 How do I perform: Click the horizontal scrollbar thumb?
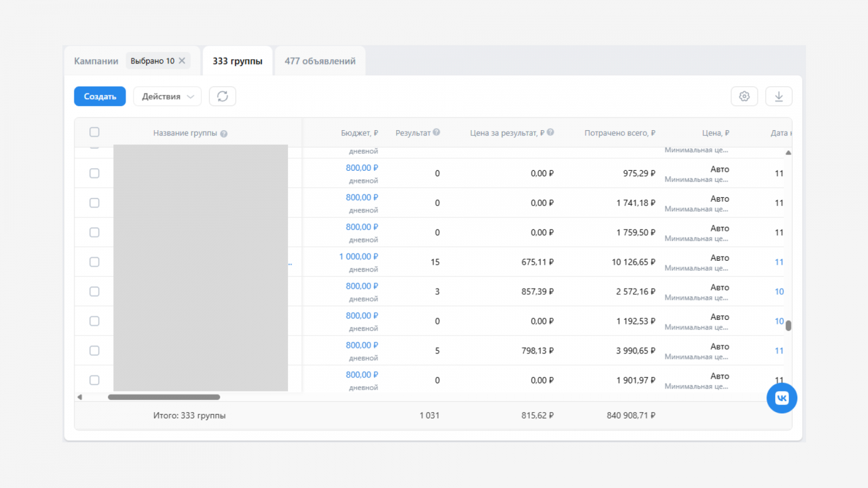tap(164, 397)
